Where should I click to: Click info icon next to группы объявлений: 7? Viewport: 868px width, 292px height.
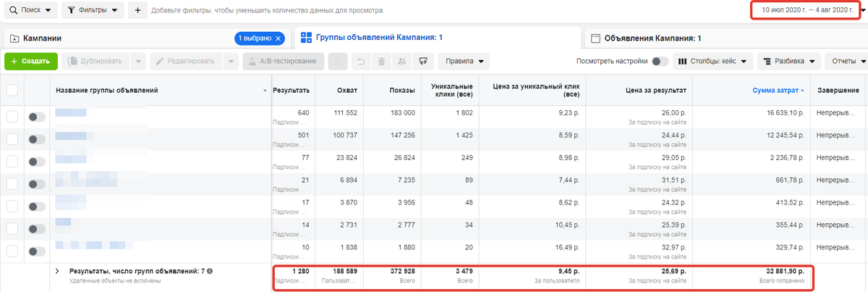coord(210,271)
